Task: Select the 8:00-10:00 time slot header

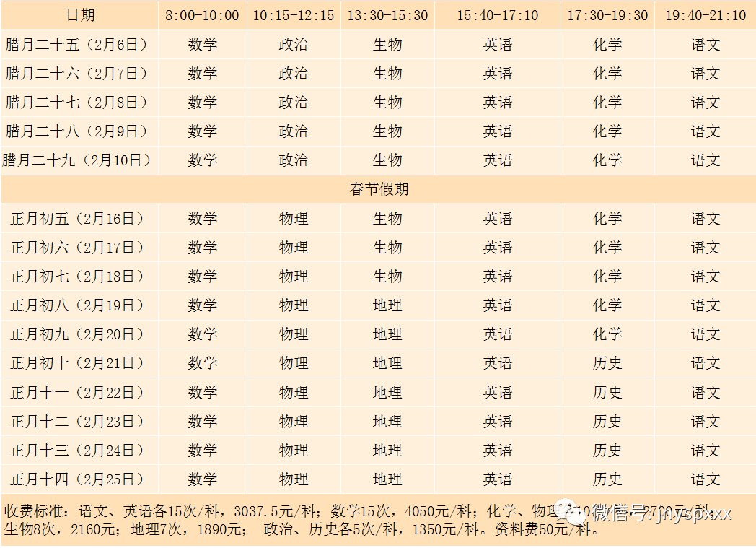Action: point(202,15)
